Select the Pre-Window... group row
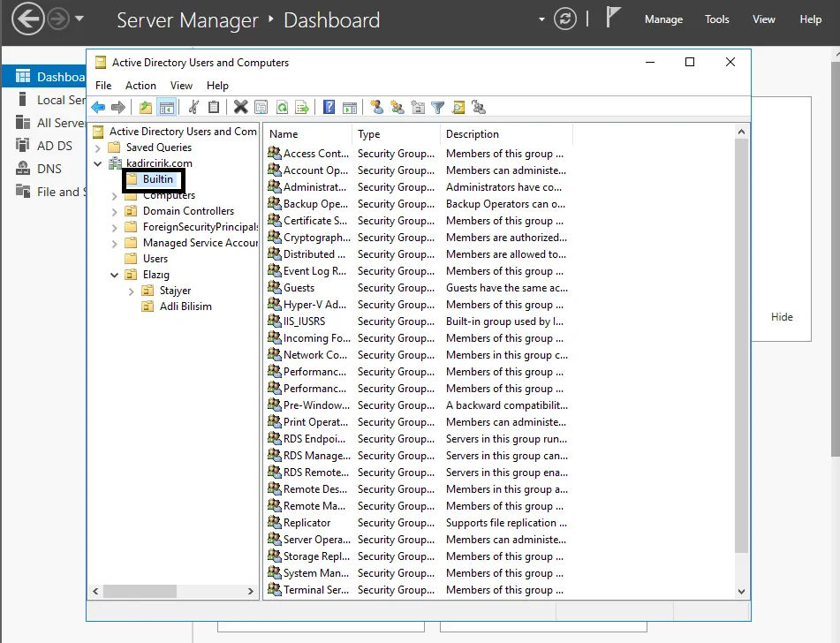840x643 pixels. coord(418,405)
